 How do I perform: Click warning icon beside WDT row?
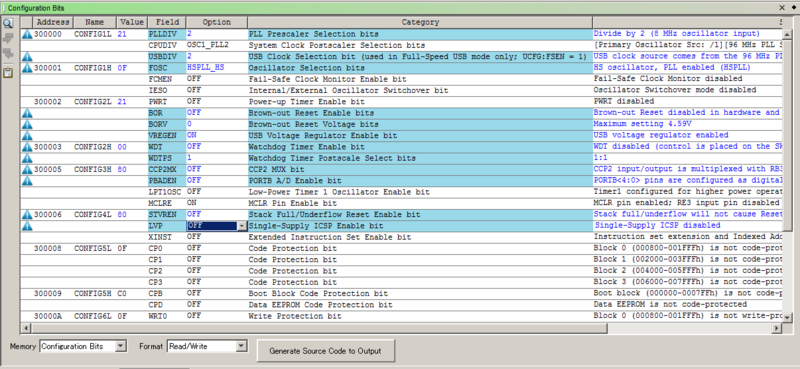pos(27,147)
